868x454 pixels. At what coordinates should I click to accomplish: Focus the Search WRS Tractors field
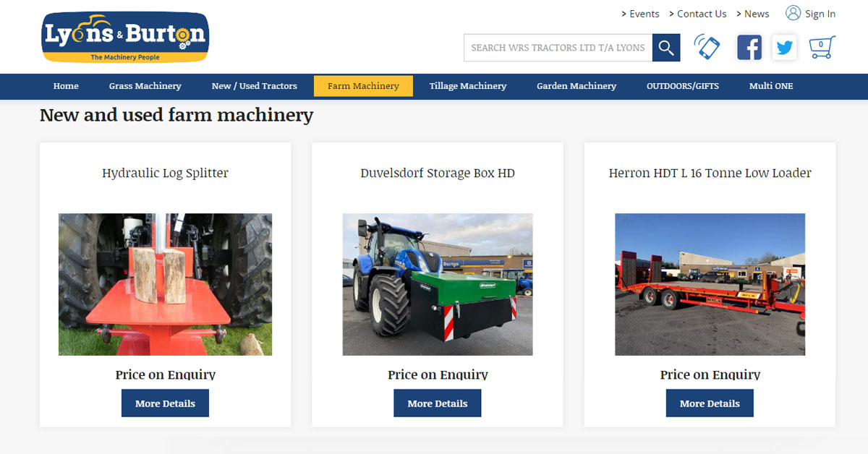click(x=558, y=48)
